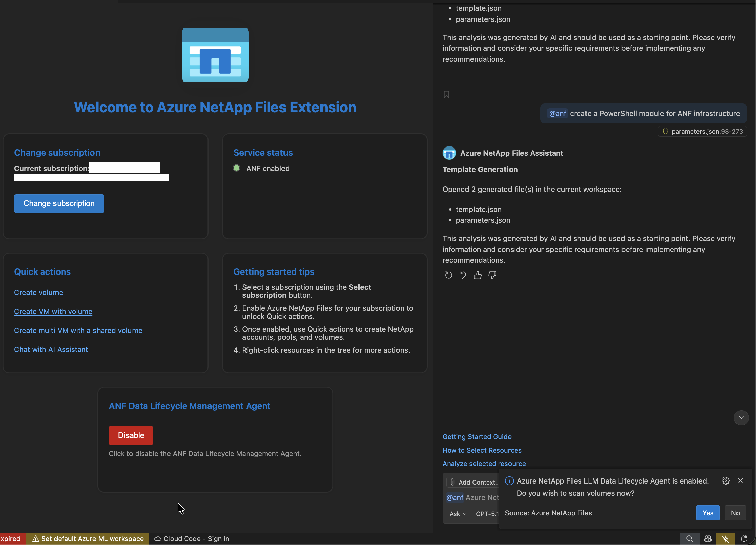The width and height of the screenshot is (756, 545).
Task: Click the Welcome to Azure NetApp Files Extension heading
Action: 215,108
